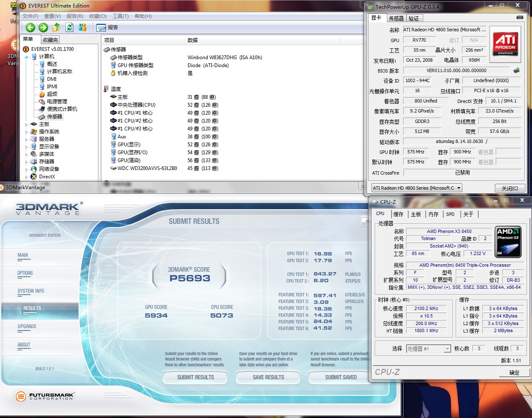Switch to the SPD tab in CPU-Z
This screenshot has height=418, width=532.
(450, 214)
